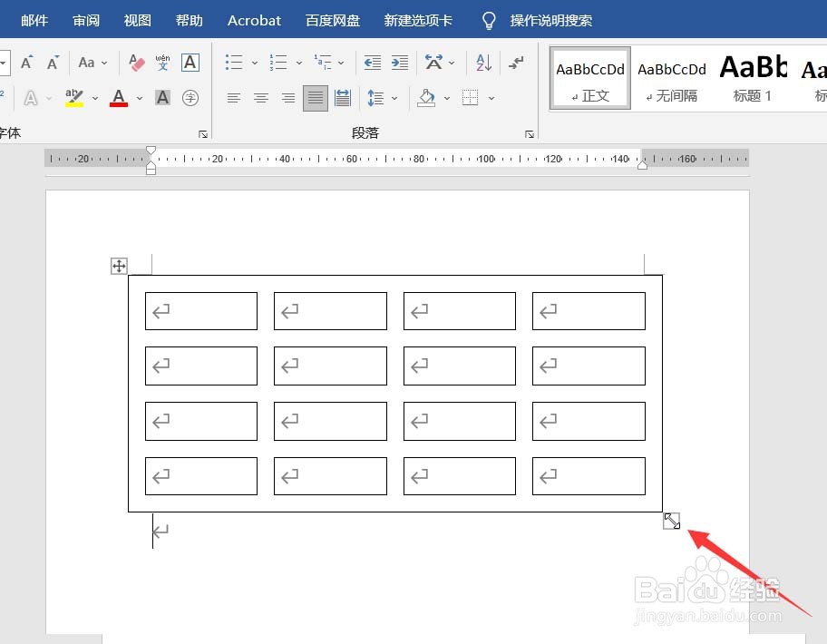This screenshot has height=644, width=827.
Task: Select the Increase Font Size icon
Action: click(26, 62)
